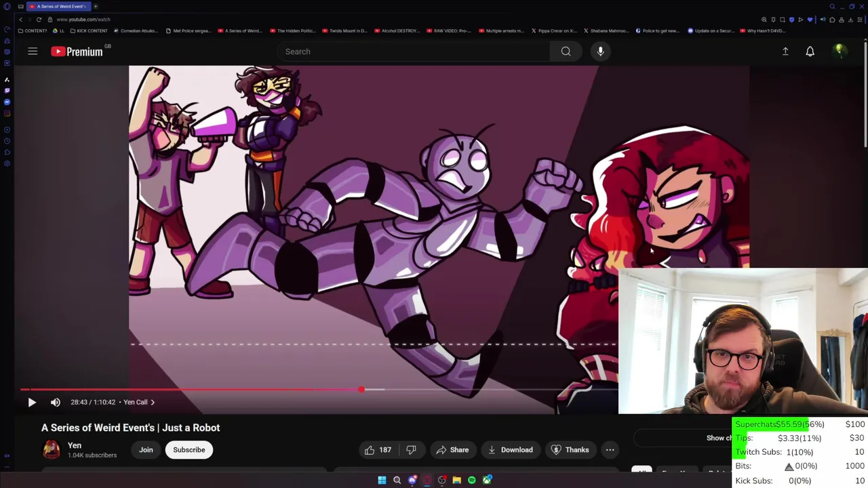The width and height of the screenshot is (868, 488).
Task: Open the 'Shabana Mahmoo...' bookmark
Action: pos(606,30)
